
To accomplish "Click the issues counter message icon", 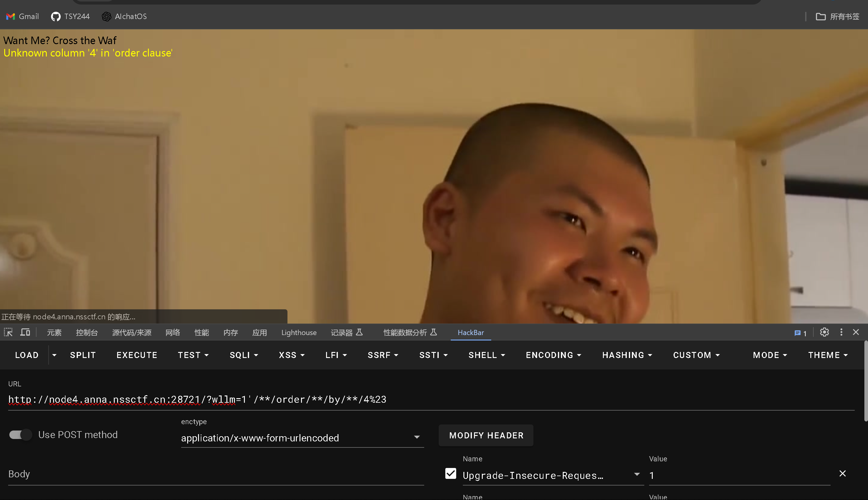I will 800,333.
